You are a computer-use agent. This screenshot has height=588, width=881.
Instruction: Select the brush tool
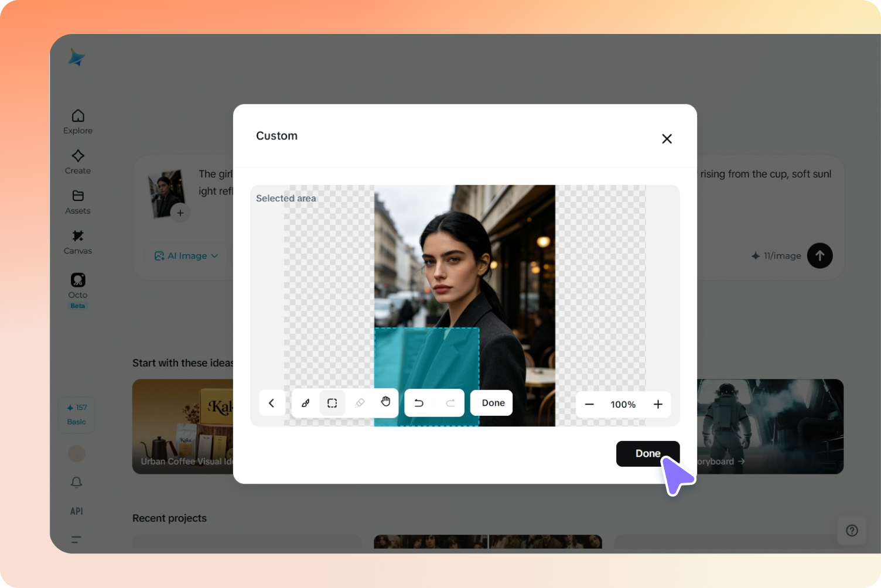(x=305, y=403)
